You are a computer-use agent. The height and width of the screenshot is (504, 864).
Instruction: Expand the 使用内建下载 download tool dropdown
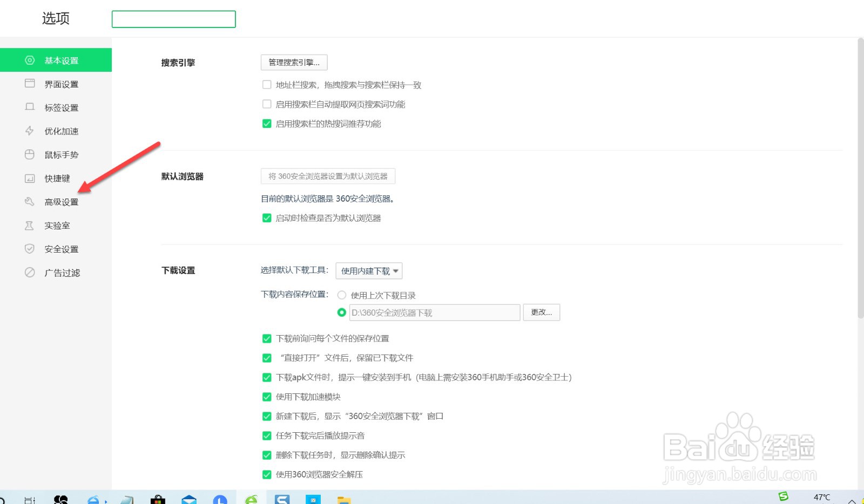coord(369,271)
